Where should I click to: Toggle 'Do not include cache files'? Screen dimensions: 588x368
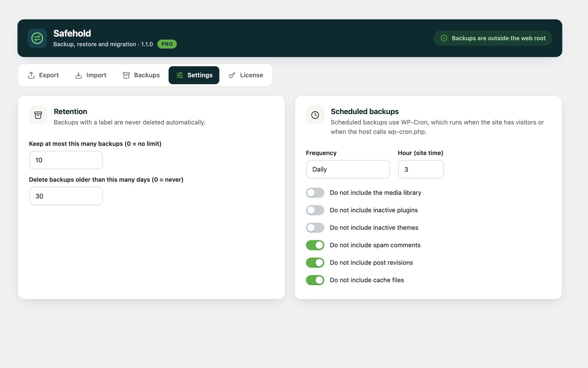[x=315, y=280]
